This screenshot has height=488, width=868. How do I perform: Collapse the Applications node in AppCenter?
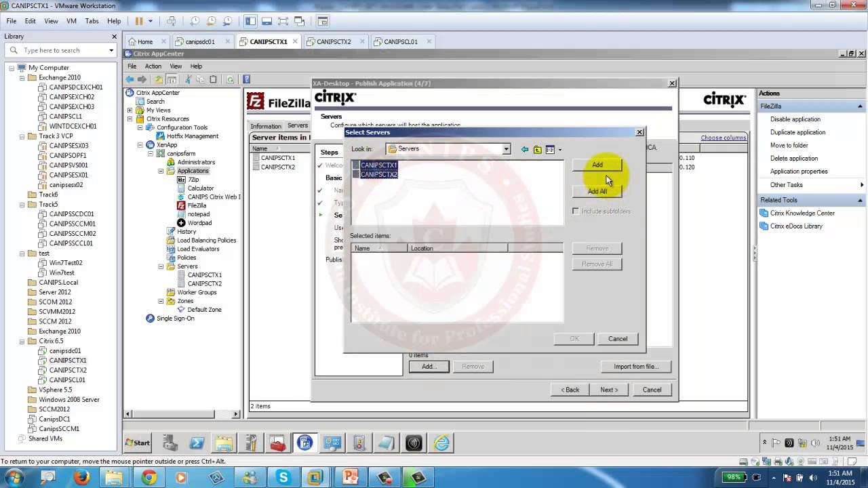point(161,171)
